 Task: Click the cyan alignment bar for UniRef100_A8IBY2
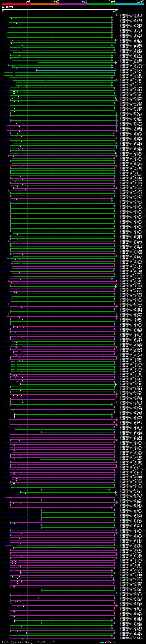coord(63,15)
